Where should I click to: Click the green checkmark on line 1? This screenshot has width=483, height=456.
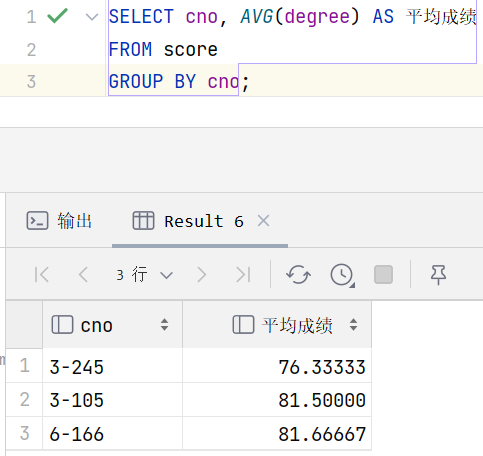(x=58, y=16)
